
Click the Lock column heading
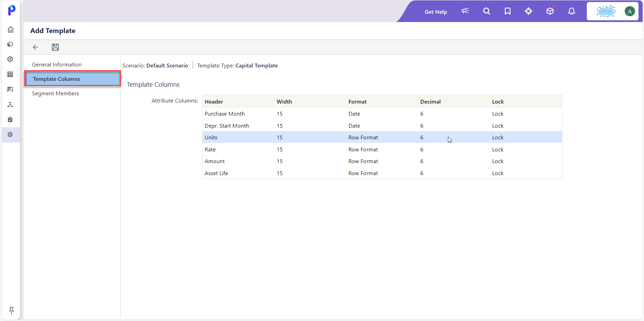click(x=498, y=101)
